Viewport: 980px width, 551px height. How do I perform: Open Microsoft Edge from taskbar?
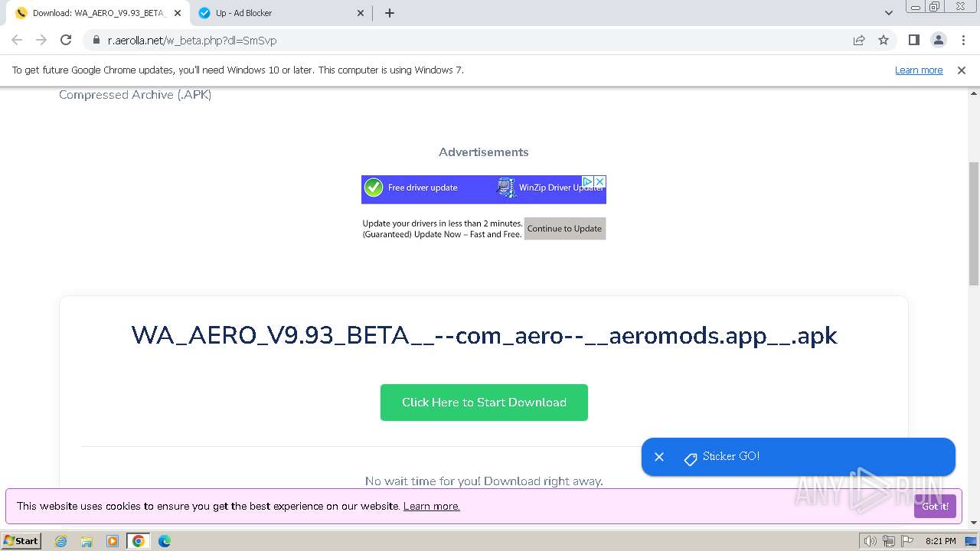point(165,541)
